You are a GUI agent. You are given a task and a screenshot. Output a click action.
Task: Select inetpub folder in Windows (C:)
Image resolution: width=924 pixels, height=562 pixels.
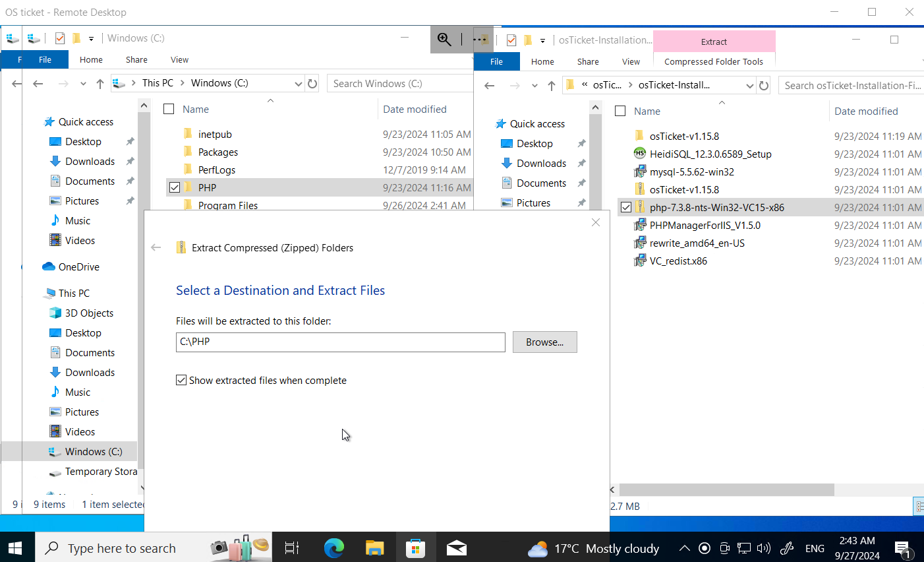coord(215,134)
